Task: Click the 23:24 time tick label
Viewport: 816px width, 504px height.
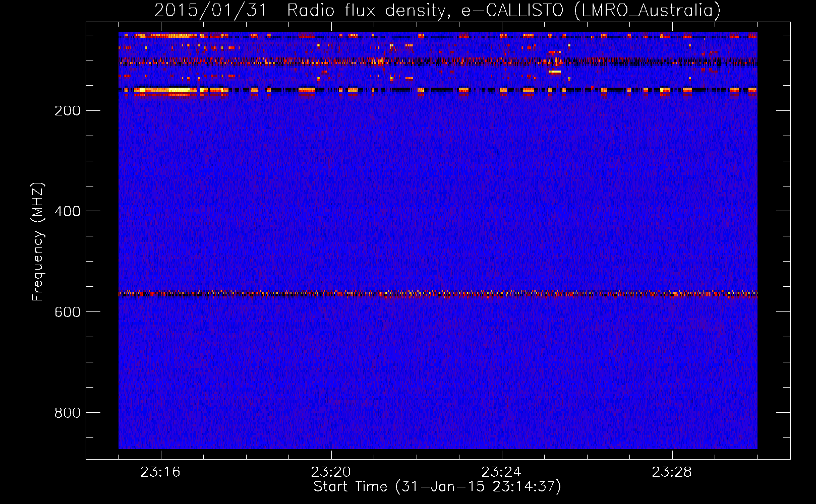Action: [x=501, y=472]
